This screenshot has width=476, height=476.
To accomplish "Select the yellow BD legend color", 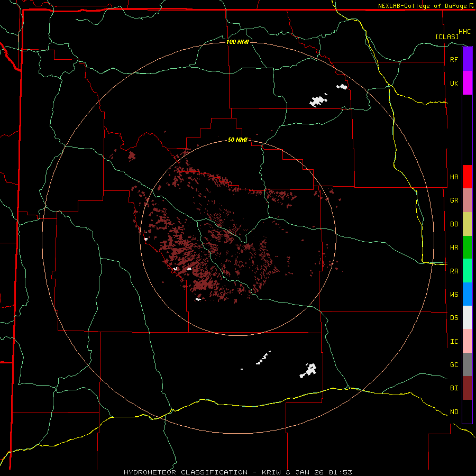I will [467, 224].
